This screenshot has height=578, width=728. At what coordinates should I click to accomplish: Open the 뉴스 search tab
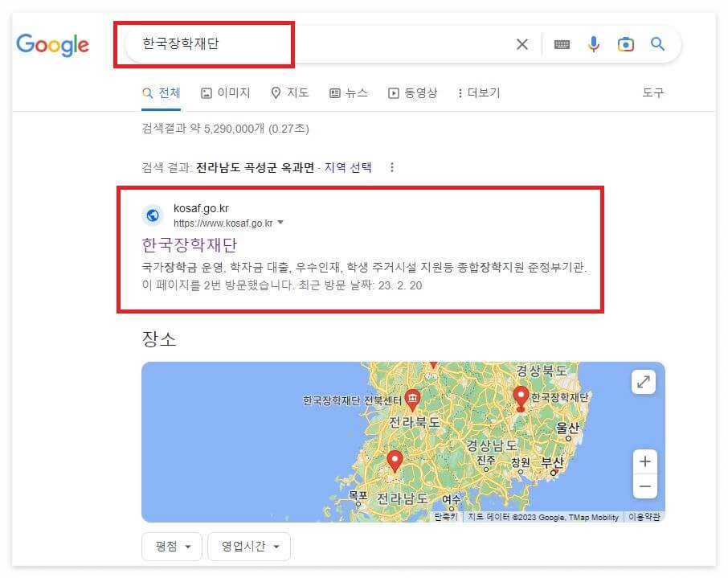pos(355,92)
